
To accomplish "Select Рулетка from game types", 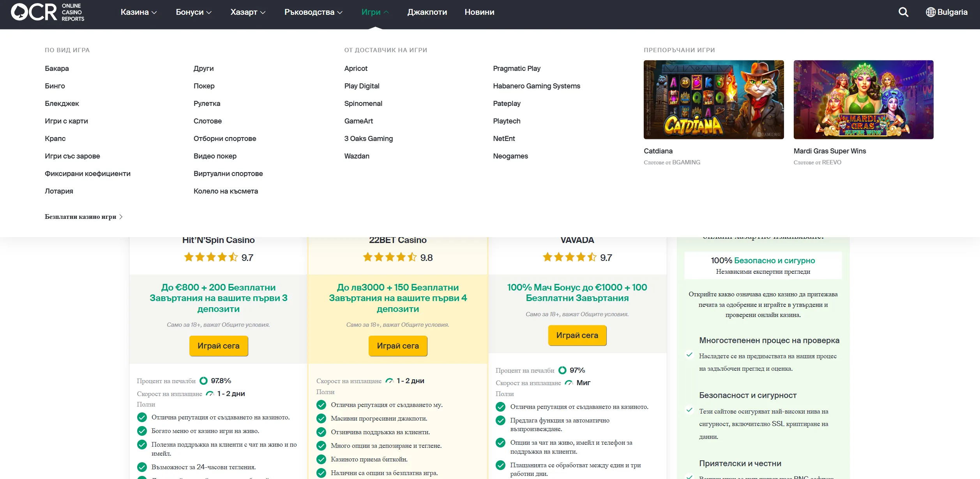I will (x=207, y=104).
